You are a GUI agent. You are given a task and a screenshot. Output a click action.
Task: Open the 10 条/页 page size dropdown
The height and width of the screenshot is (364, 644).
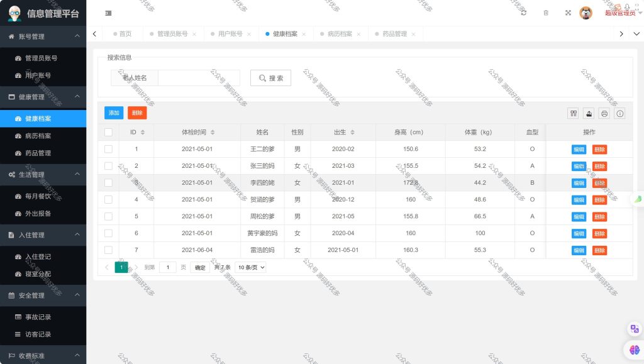(x=250, y=268)
